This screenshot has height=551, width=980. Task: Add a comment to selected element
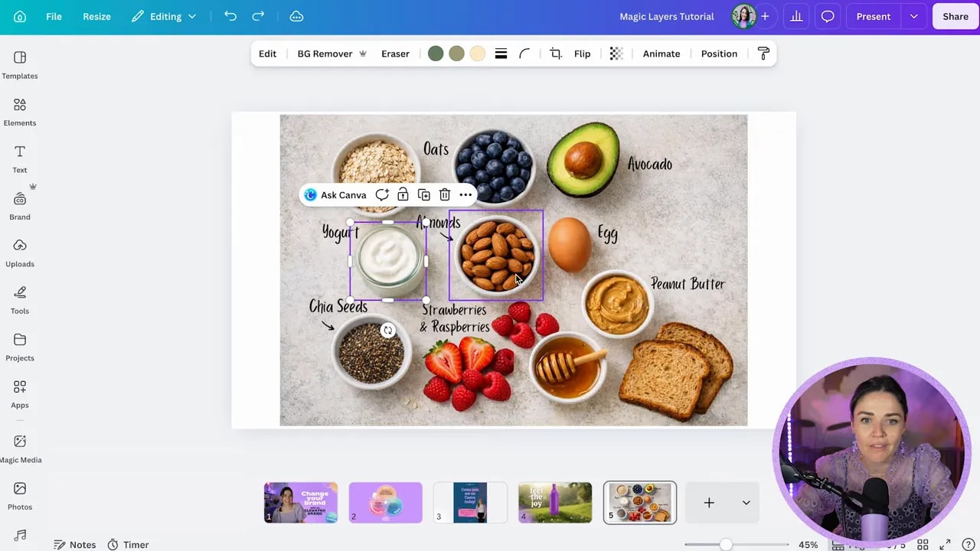[382, 195]
